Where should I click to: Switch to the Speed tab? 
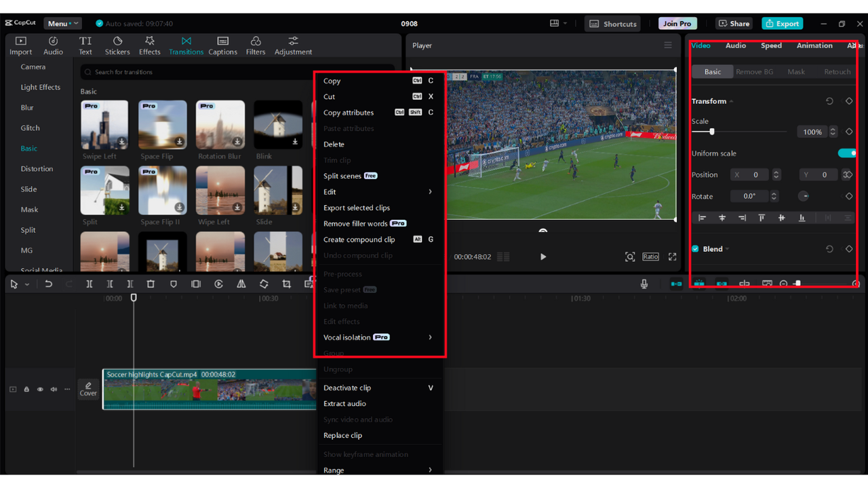click(x=771, y=45)
